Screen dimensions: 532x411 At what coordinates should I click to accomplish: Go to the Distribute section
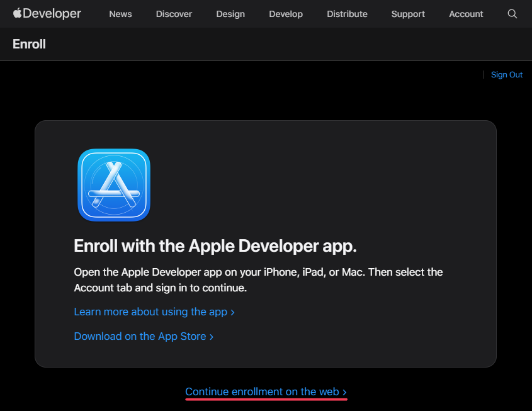click(347, 13)
